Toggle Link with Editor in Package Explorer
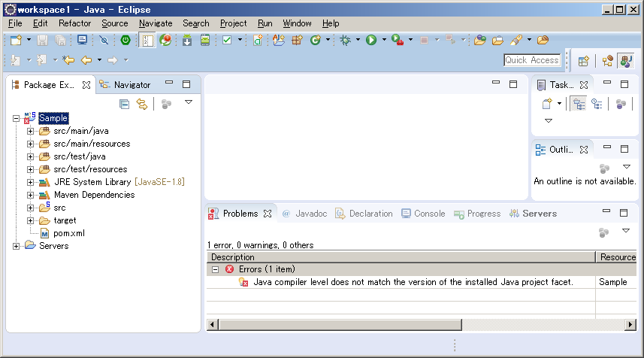 142,104
